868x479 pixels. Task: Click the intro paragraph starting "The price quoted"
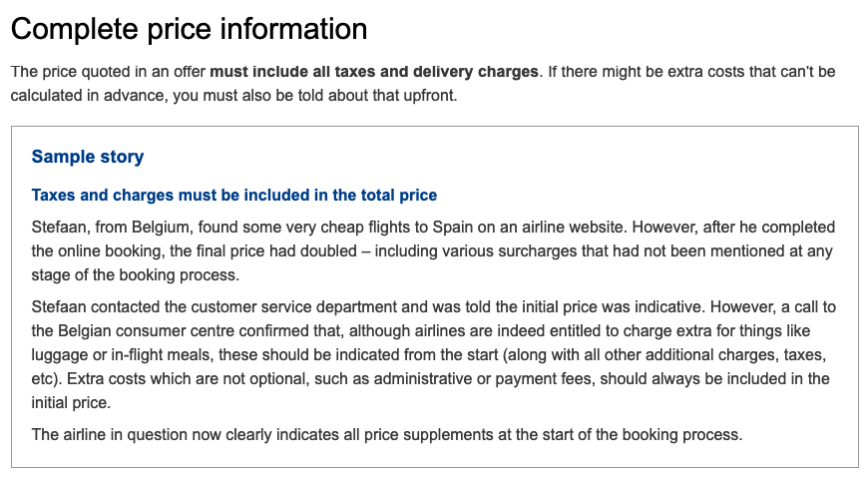423,84
